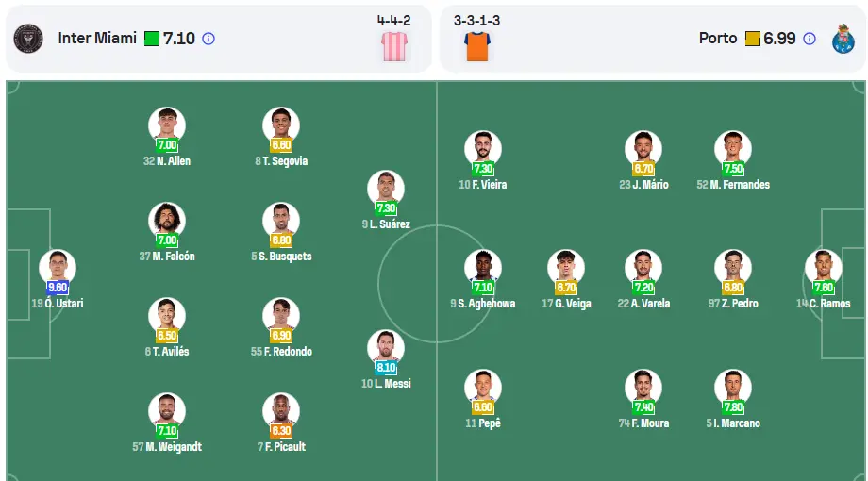The image size is (868, 481).
Task: Open info icon next to Inter Miami rating
Action: click(x=209, y=39)
